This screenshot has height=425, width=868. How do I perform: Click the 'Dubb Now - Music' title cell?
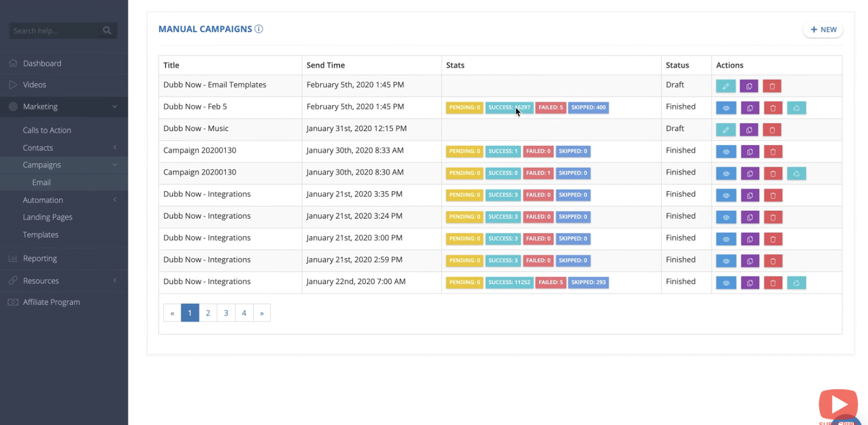point(230,130)
